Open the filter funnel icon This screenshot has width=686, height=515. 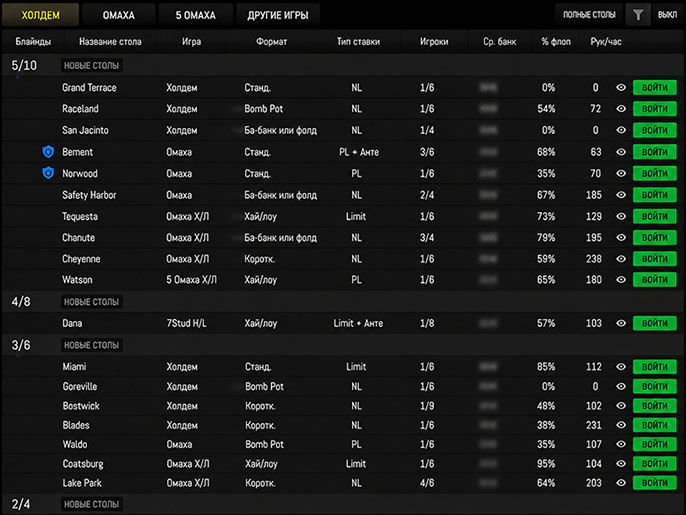click(x=638, y=15)
